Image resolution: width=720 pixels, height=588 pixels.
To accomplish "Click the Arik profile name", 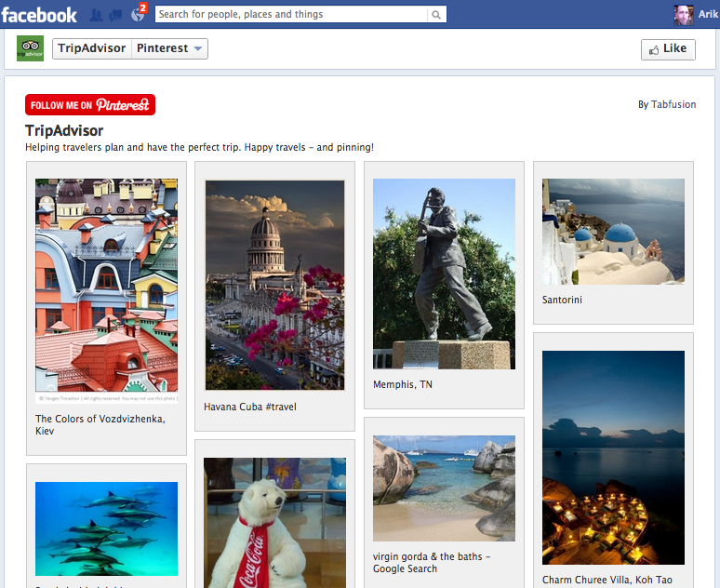I will 708,14.
